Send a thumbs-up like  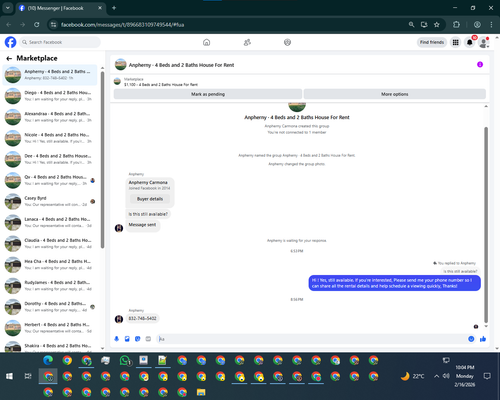coord(483,339)
